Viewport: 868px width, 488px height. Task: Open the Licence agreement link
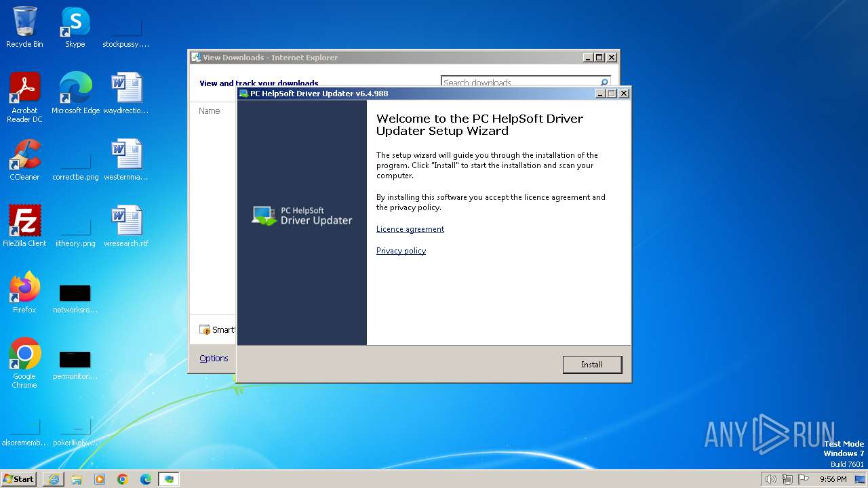coord(410,229)
